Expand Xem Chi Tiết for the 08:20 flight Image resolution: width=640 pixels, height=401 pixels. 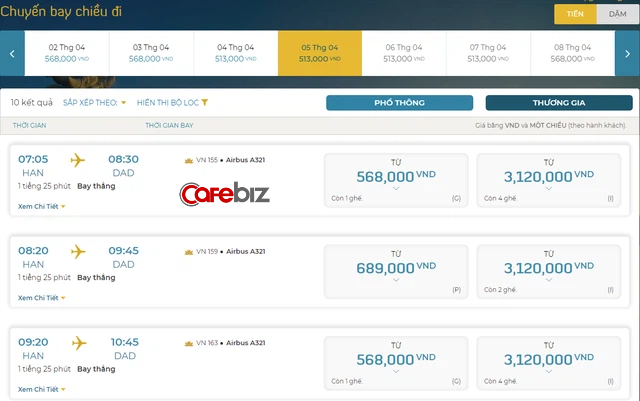[41, 297]
